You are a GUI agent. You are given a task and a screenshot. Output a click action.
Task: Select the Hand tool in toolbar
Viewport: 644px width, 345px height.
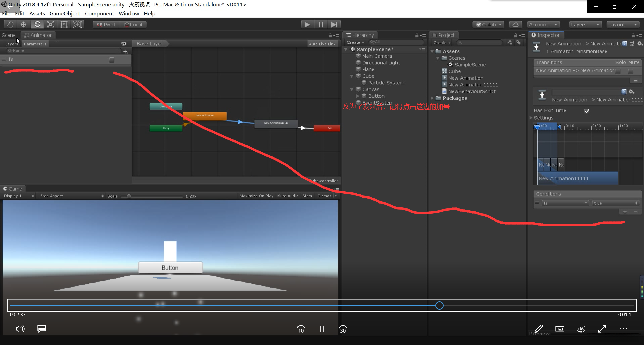click(10, 24)
